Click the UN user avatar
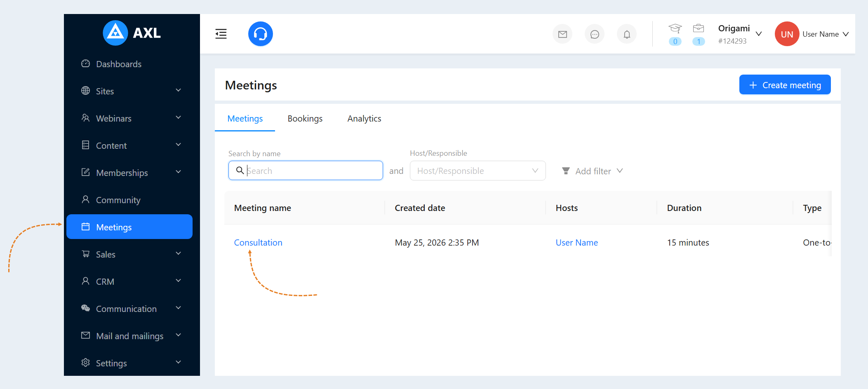The height and width of the screenshot is (389, 868). [x=787, y=34]
